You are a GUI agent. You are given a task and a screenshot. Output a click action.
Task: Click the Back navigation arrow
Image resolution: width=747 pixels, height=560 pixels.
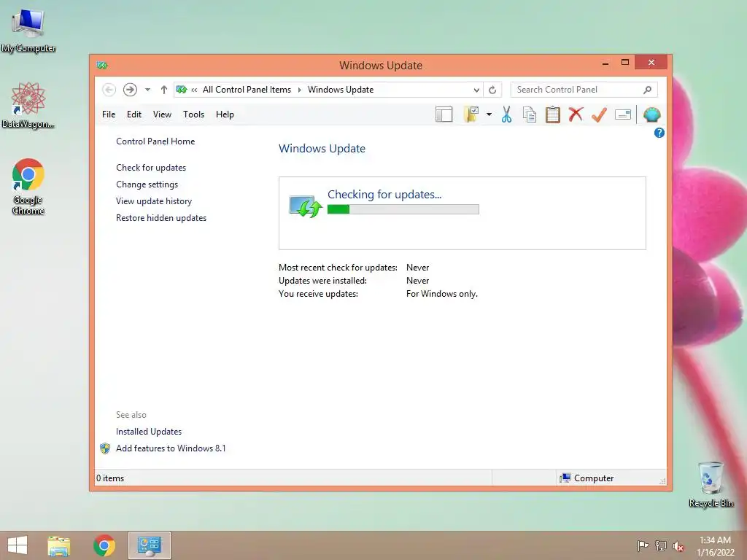[109, 90]
